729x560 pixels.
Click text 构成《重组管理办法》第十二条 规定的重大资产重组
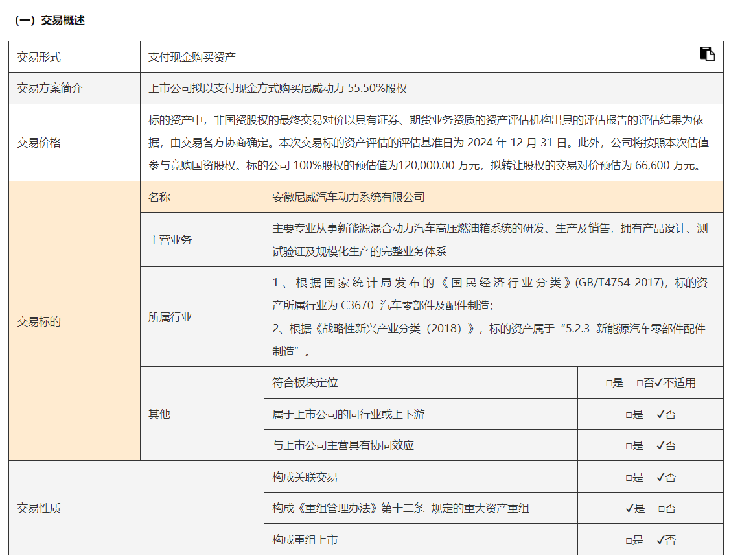pos(400,508)
